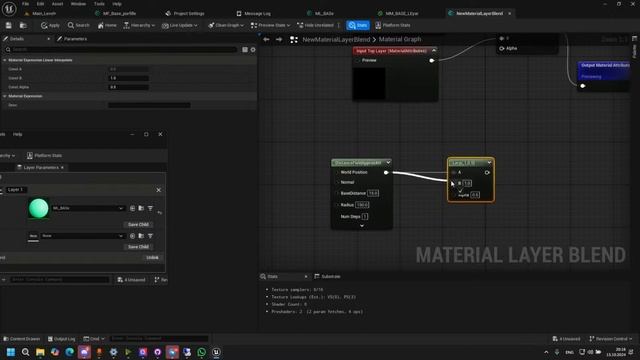Close the Stats panel tab
The image size is (640, 360).
pyautogui.click(x=306, y=277)
